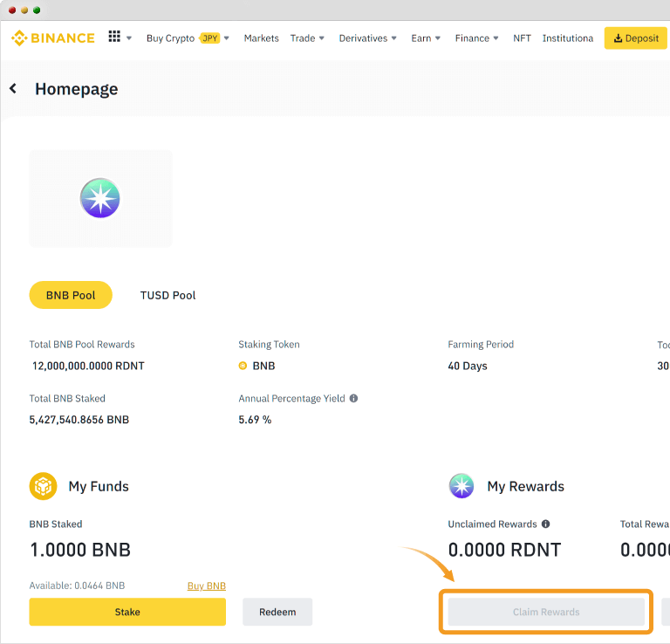Click the Binance logo

pyautogui.click(x=52, y=38)
